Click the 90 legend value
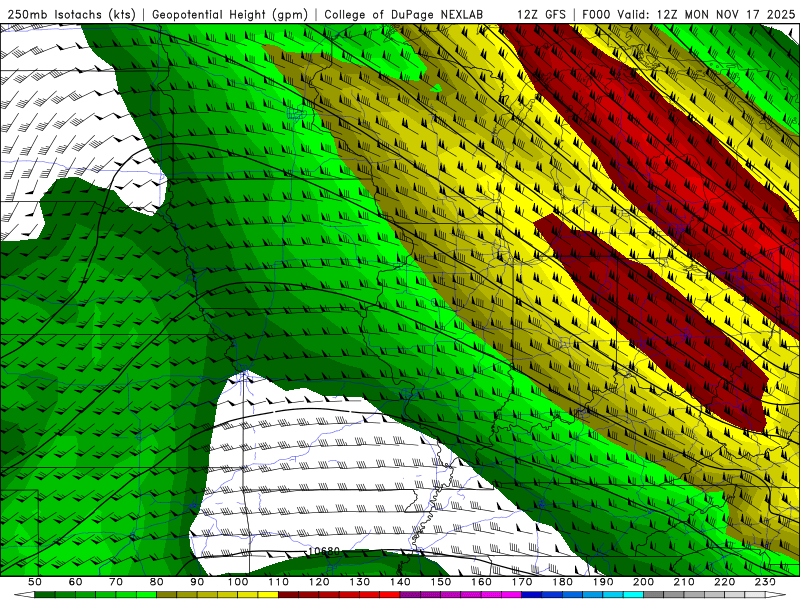 tap(197, 582)
